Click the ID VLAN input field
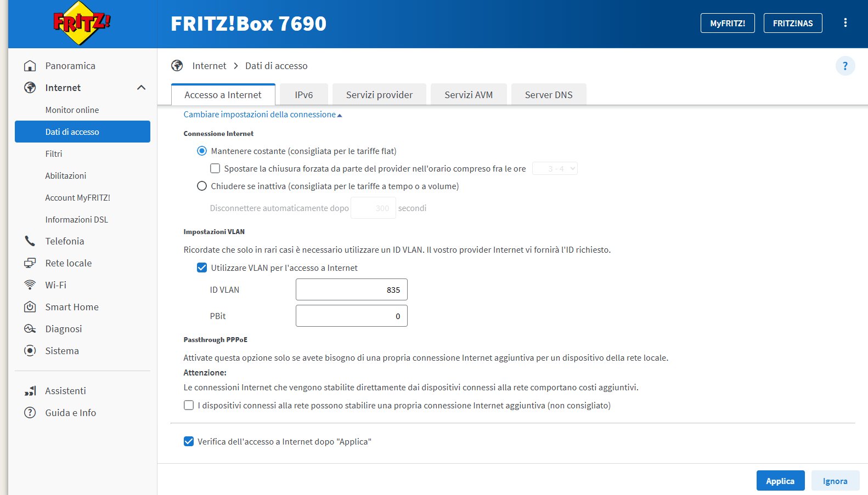 tap(352, 289)
